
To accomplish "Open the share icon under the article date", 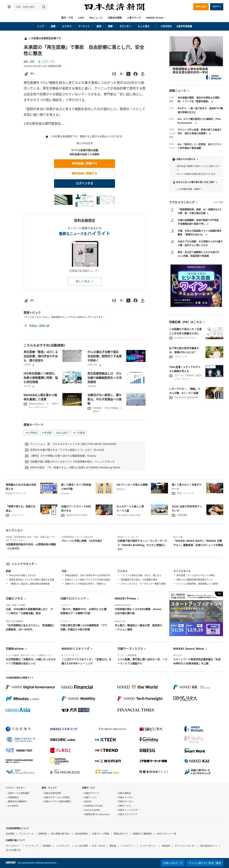I will (x=143, y=74).
